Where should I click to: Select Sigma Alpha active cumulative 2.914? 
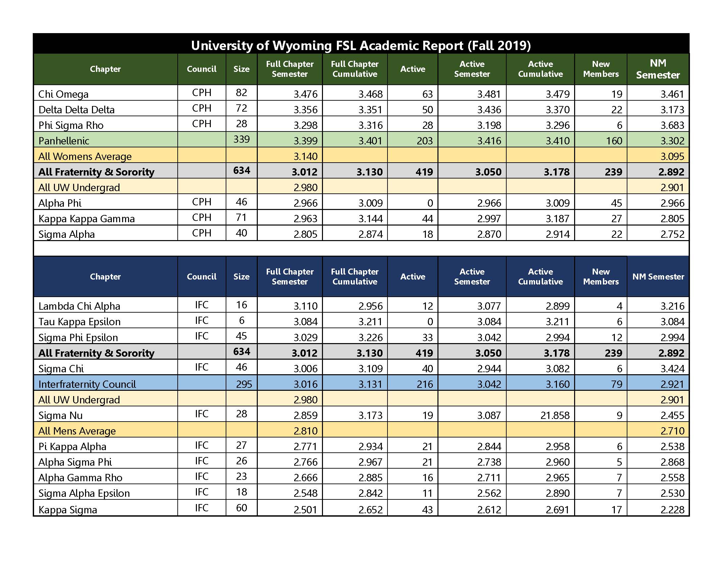557,234
